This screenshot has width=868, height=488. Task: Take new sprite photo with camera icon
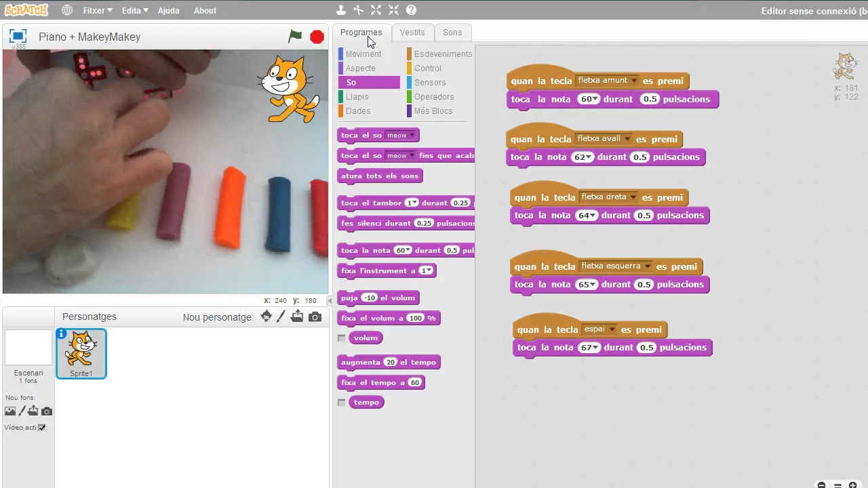tap(315, 317)
